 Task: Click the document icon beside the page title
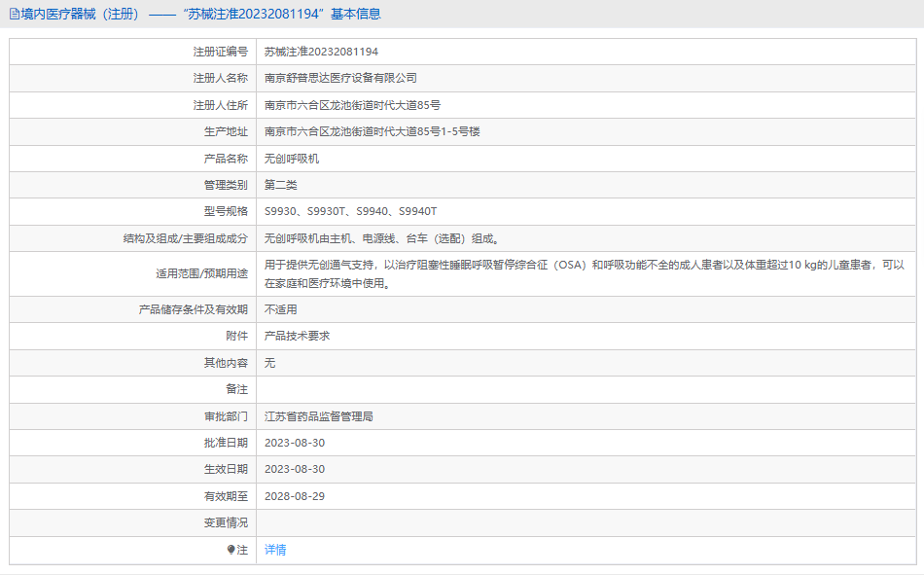[x=15, y=14]
